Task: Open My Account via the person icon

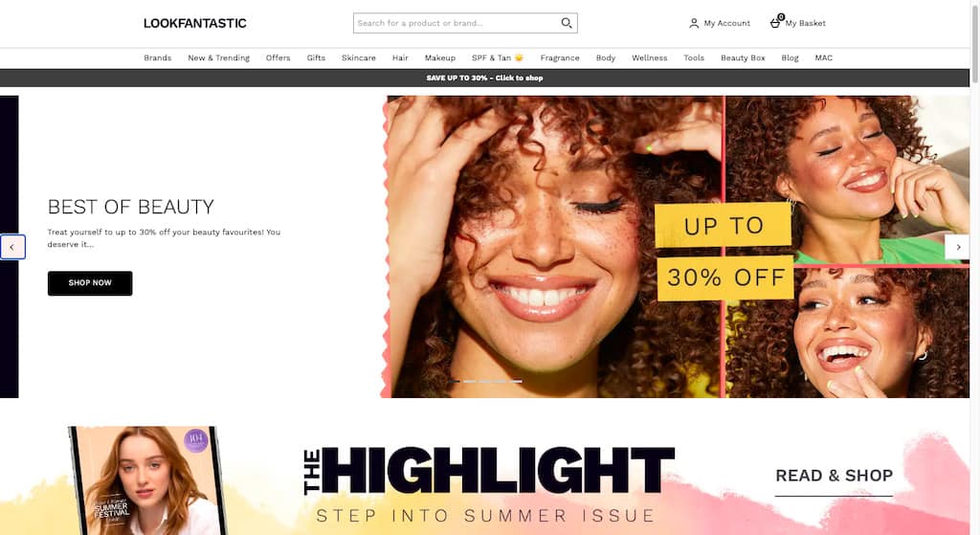Action: point(694,23)
